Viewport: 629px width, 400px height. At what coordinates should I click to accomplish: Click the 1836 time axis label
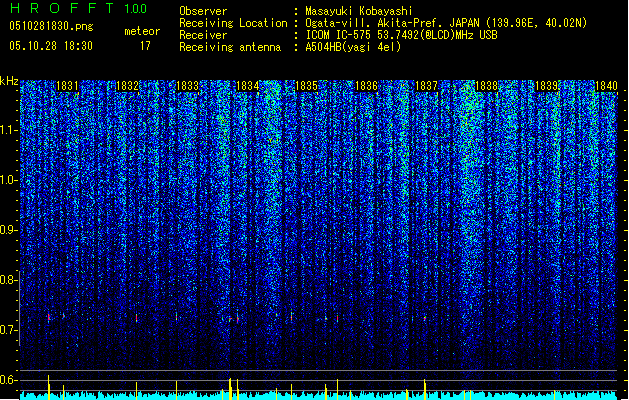[x=366, y=86]
